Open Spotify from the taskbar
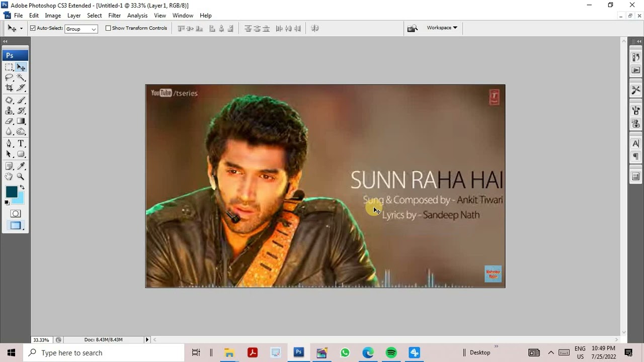The image size is (644, 362). click(391, 353)
